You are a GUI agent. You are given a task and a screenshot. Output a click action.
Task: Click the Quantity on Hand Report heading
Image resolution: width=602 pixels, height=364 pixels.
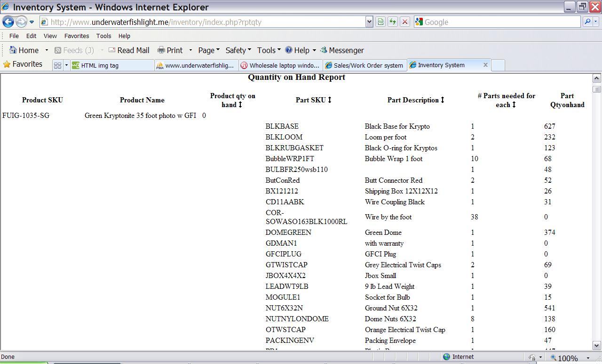[x=297, y=77]
